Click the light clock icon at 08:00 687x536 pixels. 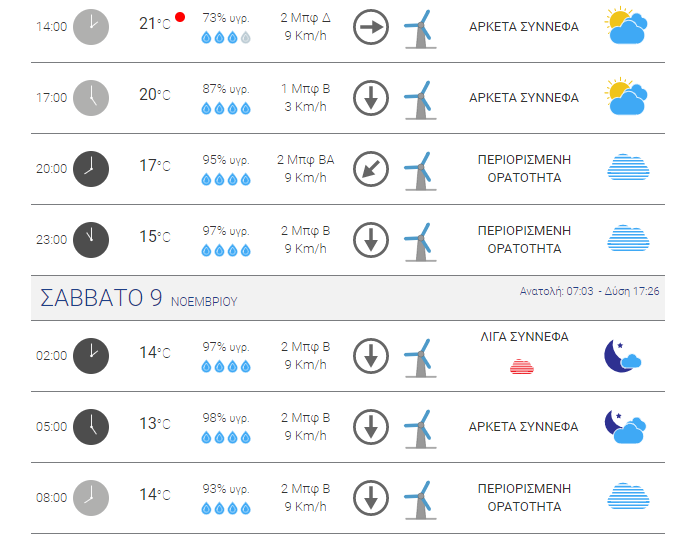[x=91, y=498]
